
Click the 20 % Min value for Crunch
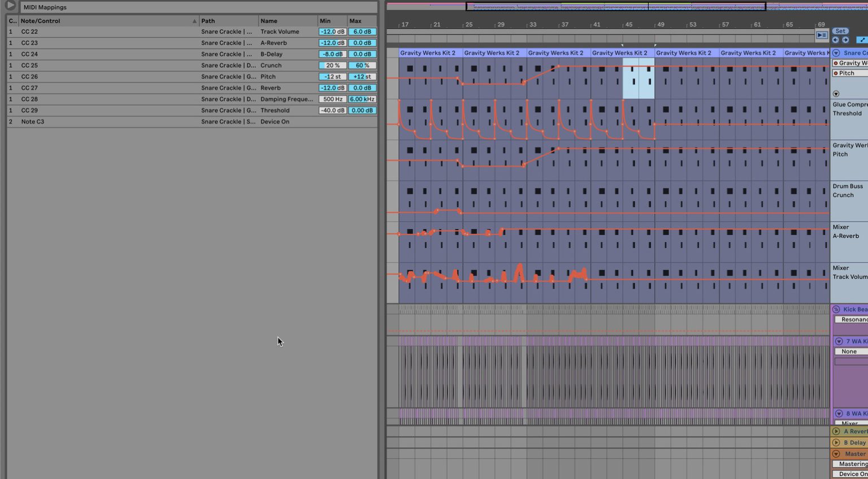(332, 65)
